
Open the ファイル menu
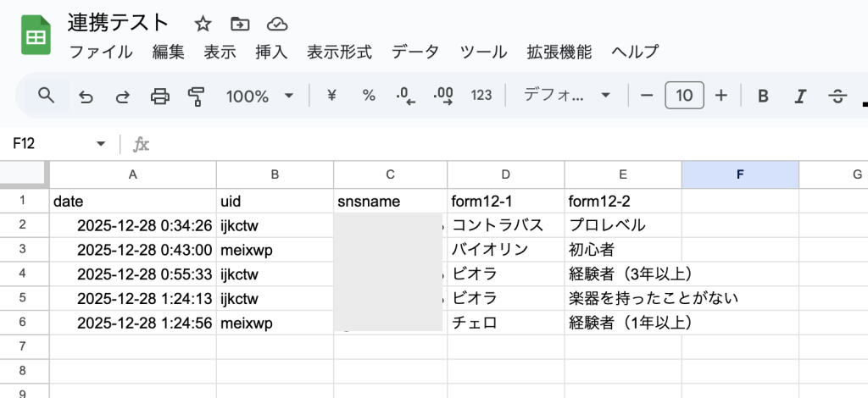click(101, 52)
